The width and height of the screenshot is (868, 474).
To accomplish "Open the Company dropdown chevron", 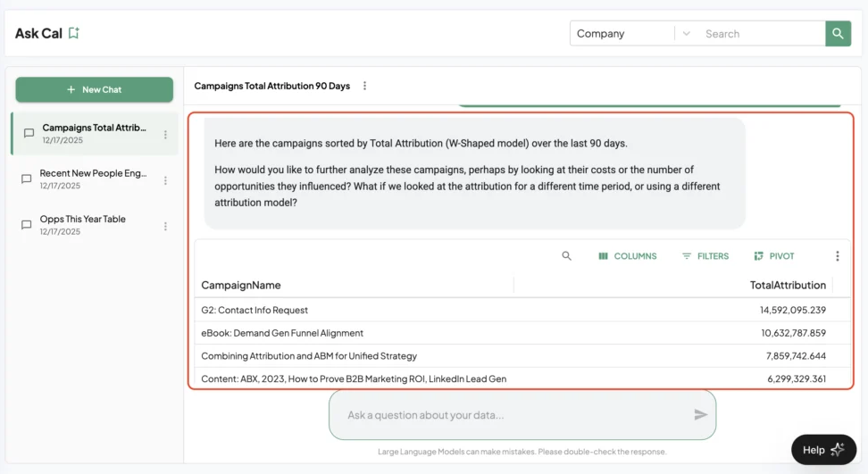I will coord(686,34).
